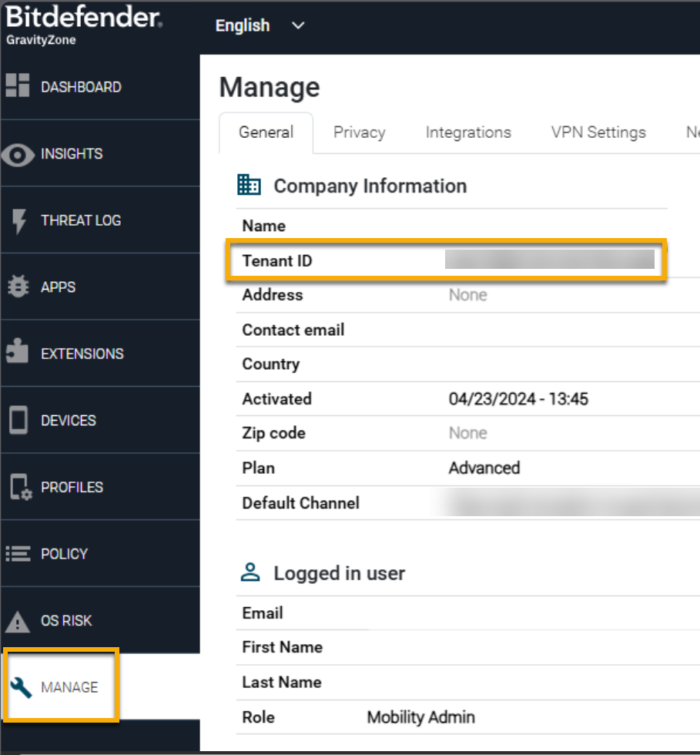
Task: Click the Activated date 04/23/2024 - 13:45
Action: [x=518, y=399]
